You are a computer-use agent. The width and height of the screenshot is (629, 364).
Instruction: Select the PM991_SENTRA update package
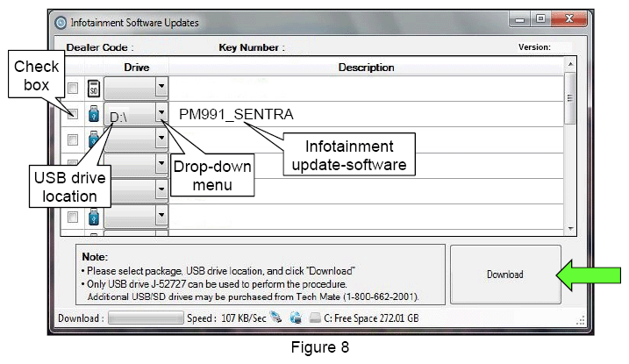tap(236, 114)
